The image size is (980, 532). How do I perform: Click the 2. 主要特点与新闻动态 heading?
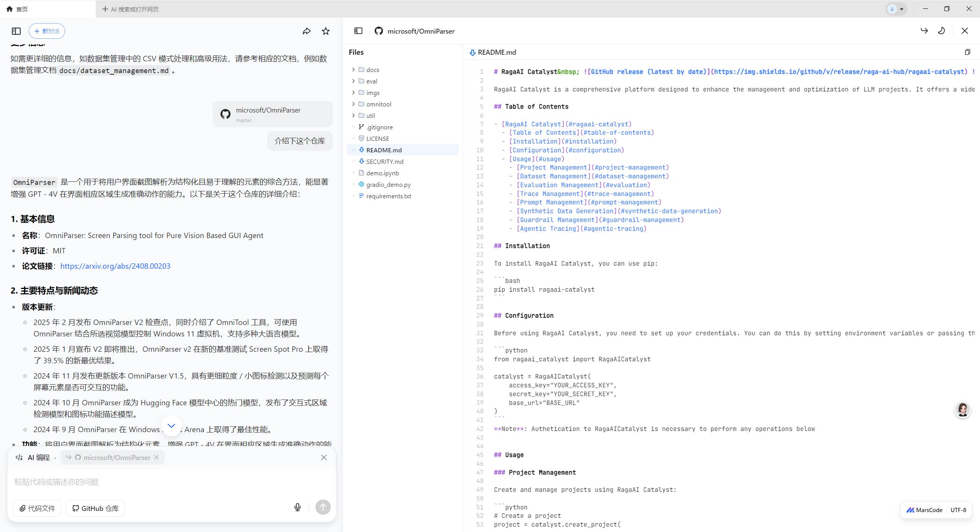click(54, 290)
